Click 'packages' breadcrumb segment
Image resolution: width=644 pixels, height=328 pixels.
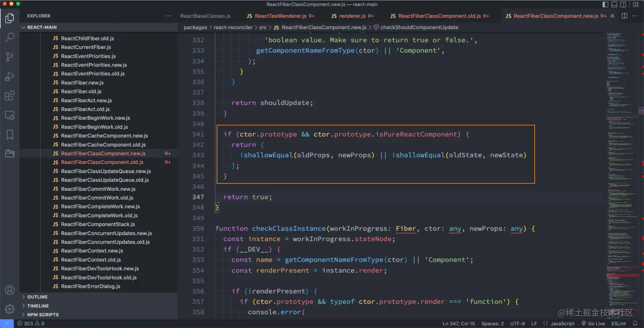coord(195,27)
